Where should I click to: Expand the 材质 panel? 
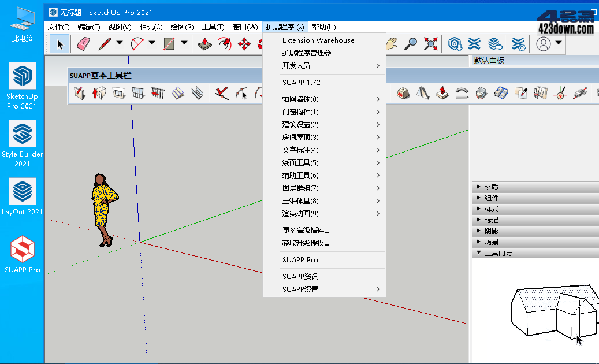point(535,187)
